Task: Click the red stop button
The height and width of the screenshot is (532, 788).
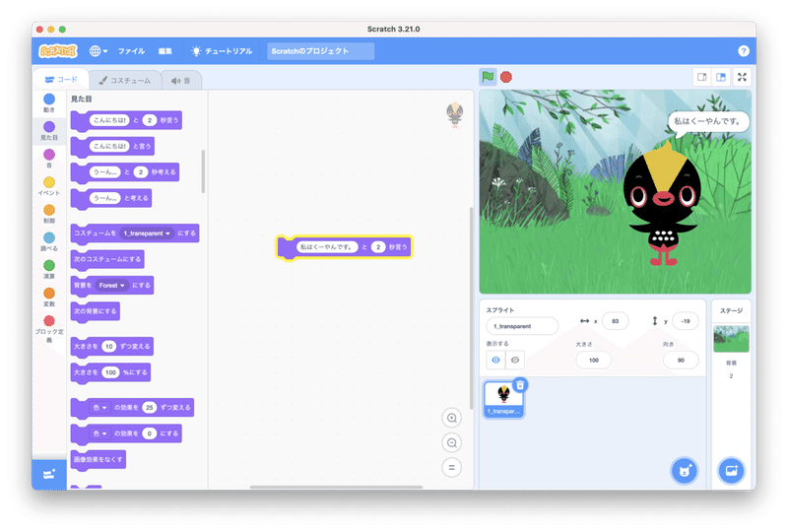Action: (506, 77)
